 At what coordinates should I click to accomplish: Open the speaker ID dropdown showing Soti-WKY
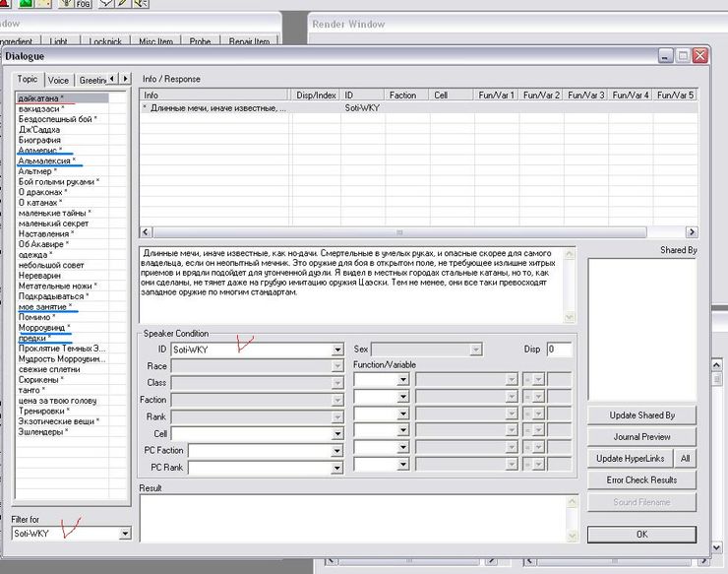click(x=337, y=350)
